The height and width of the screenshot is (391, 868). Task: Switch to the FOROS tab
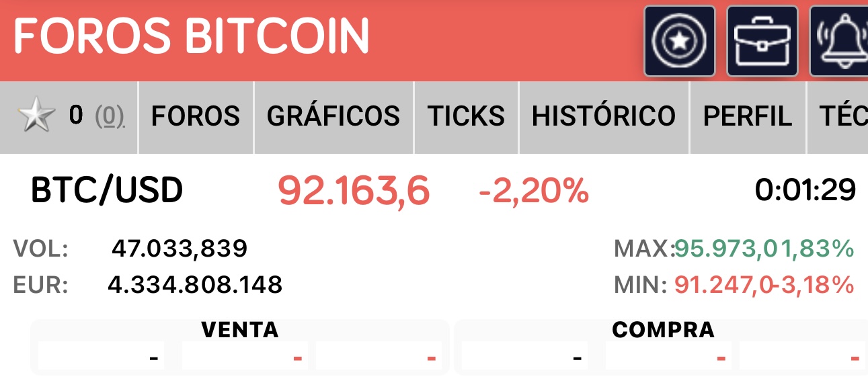click(196, 117)
